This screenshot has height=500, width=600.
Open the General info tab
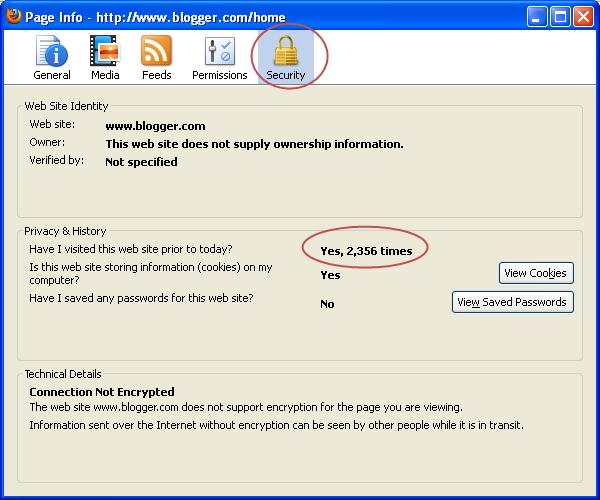pyautogui.click(x=52, y=57)
